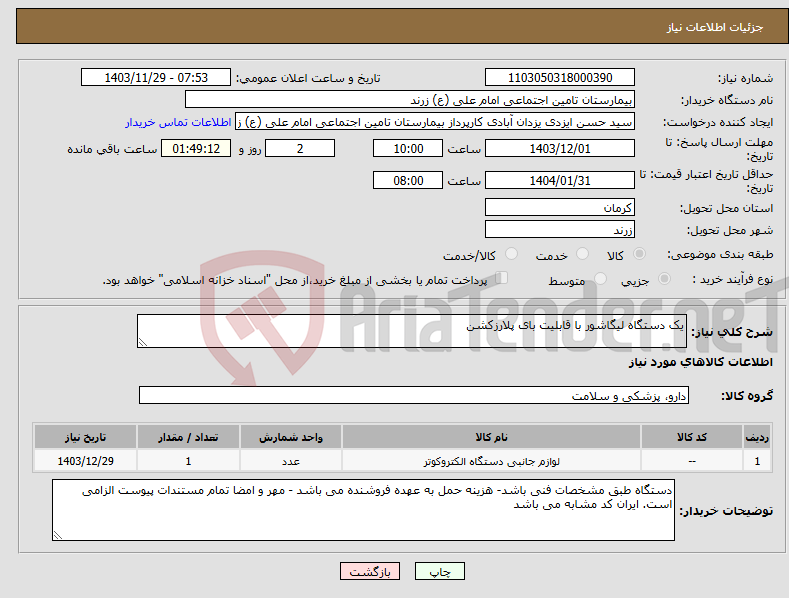Click the شماره نیاز number field
Screen dimensions: 789x598
coord(560,78)
